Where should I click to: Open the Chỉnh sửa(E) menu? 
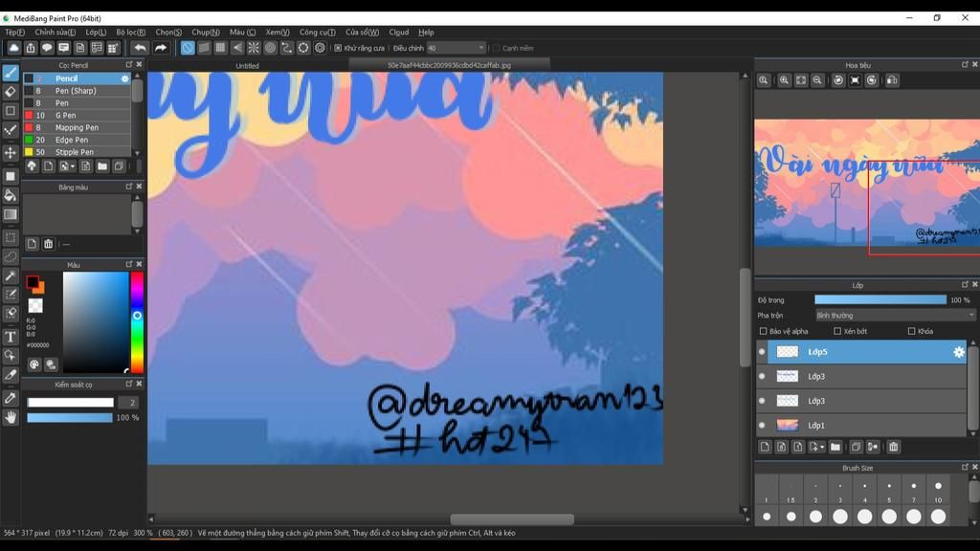(55, 33)
